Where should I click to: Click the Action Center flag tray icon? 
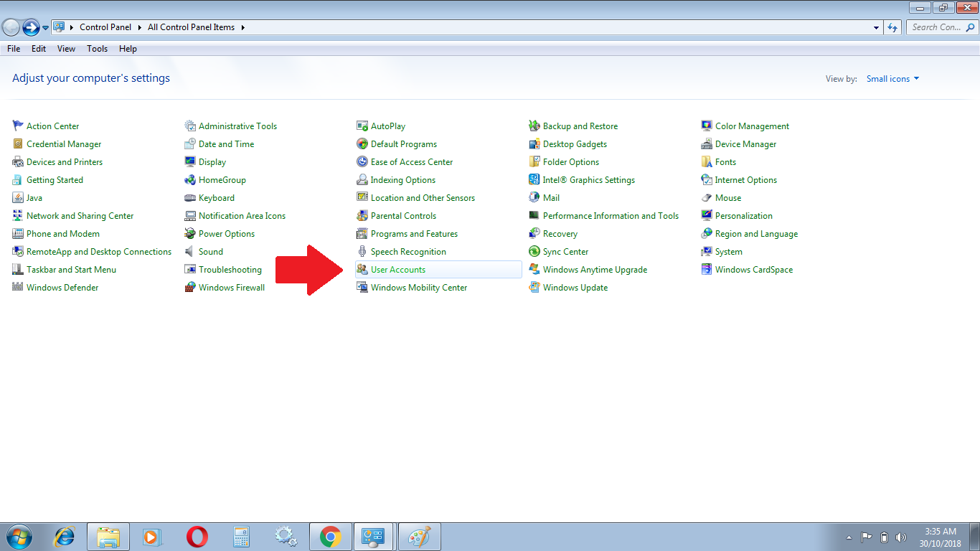pos(867,537)
